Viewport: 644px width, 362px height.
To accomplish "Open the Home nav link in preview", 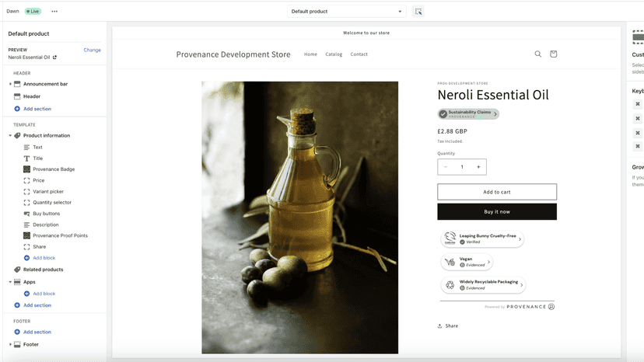I will (310, 54).
